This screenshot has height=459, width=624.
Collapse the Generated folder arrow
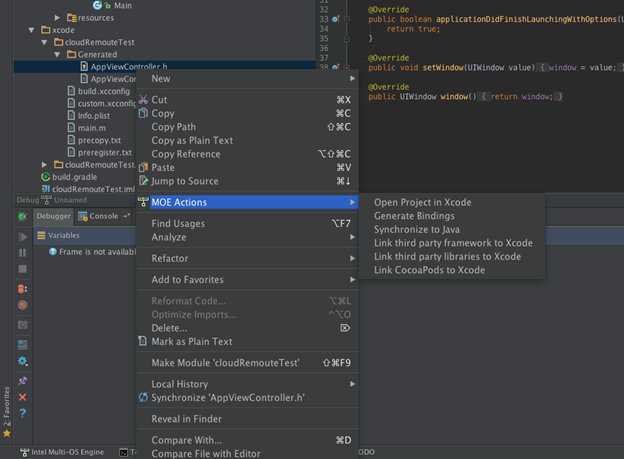point(57,55)
